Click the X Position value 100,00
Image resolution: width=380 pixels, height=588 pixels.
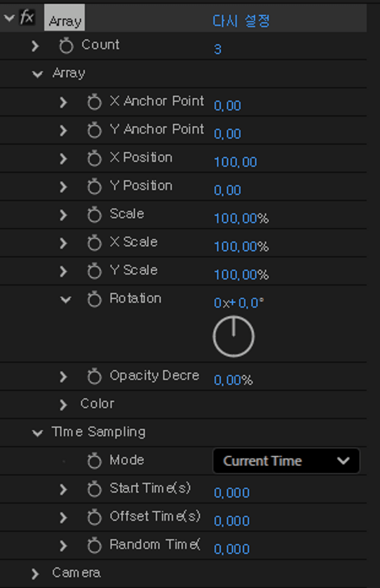pyautogui.click(x=235, y=162)
